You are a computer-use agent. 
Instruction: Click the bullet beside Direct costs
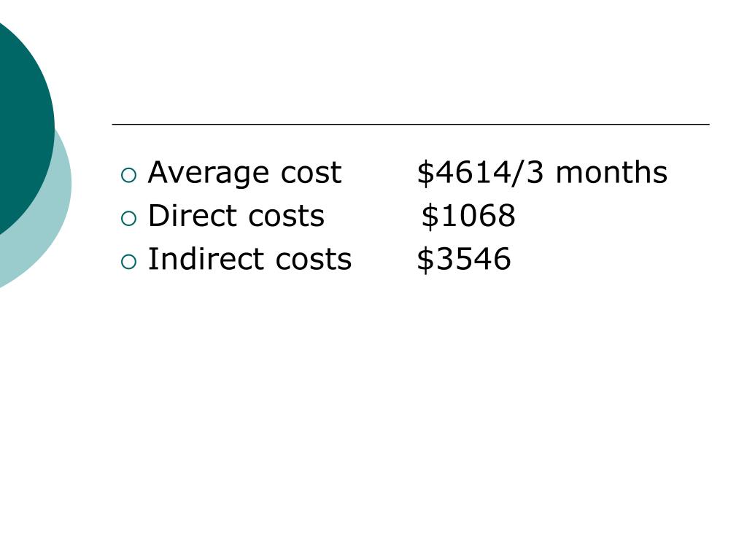(x=128, y=219)
